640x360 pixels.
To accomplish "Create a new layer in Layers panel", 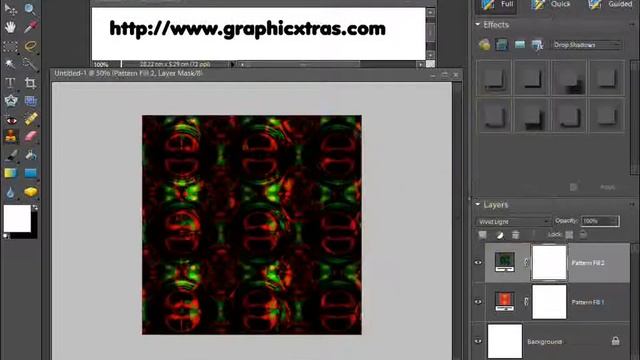I will tap(482, 235).
